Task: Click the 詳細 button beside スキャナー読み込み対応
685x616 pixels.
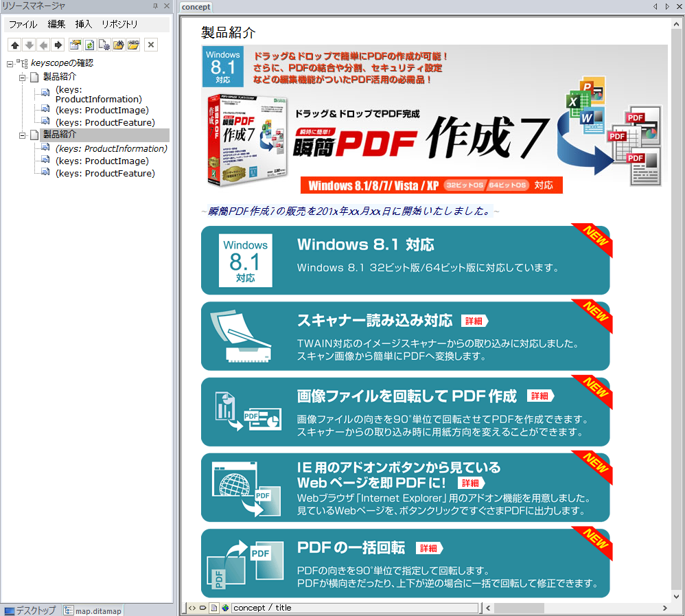Action: click(x=474, y=321)
